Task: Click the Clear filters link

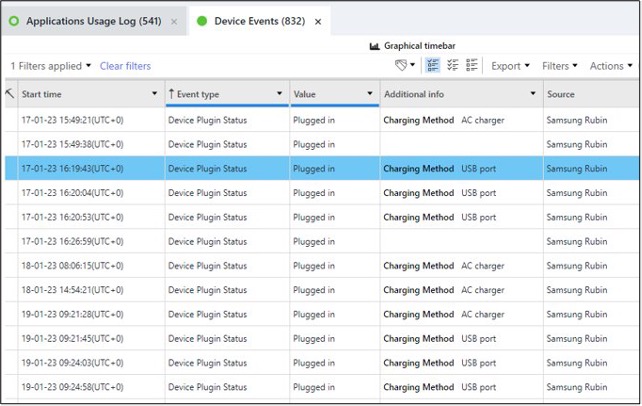Action: click(125, 66)
